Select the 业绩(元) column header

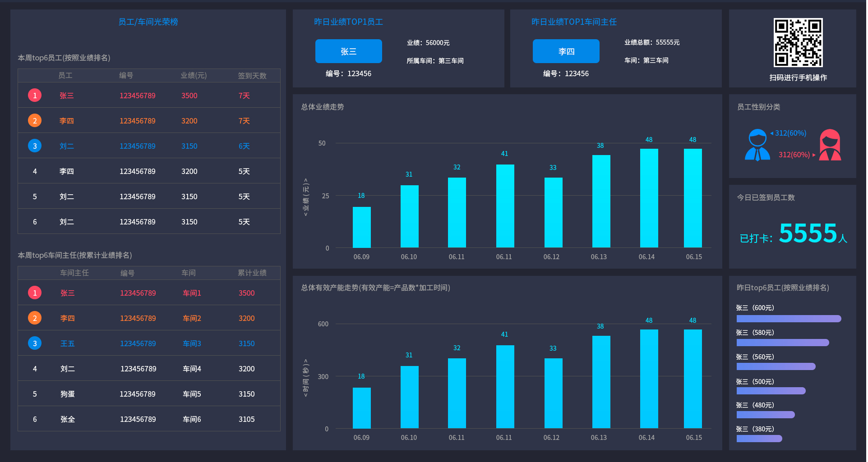(194, 76)
